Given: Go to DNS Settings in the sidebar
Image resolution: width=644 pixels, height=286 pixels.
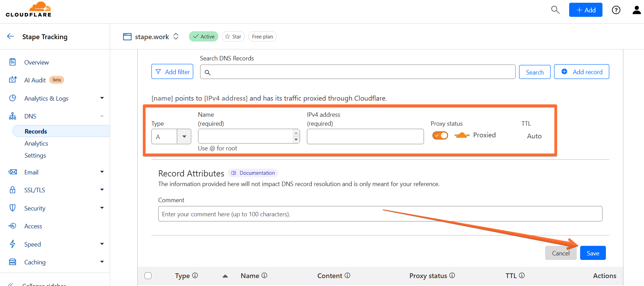Looking at the screenshot, I should click(35, 156).
